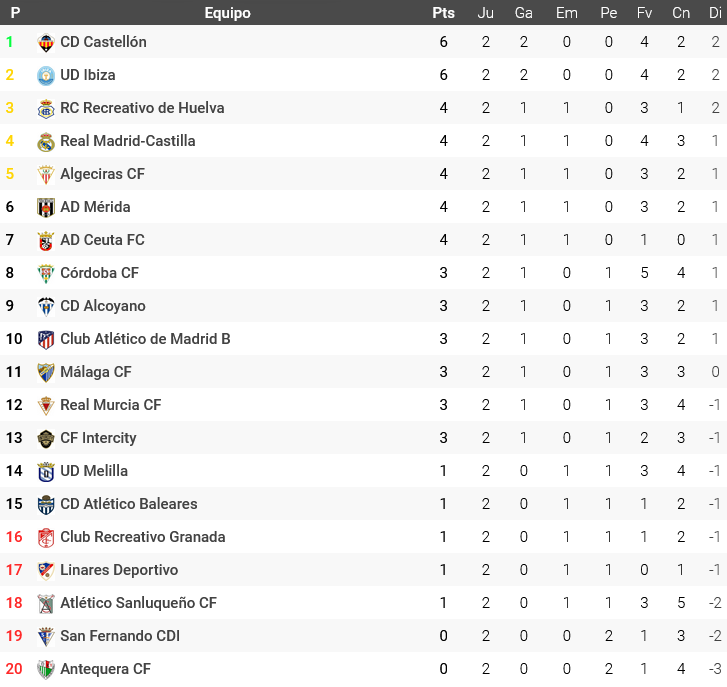Click the UD Ibiza club crest
The height and width of the screenshot is (687, 727).
(46, 75)
